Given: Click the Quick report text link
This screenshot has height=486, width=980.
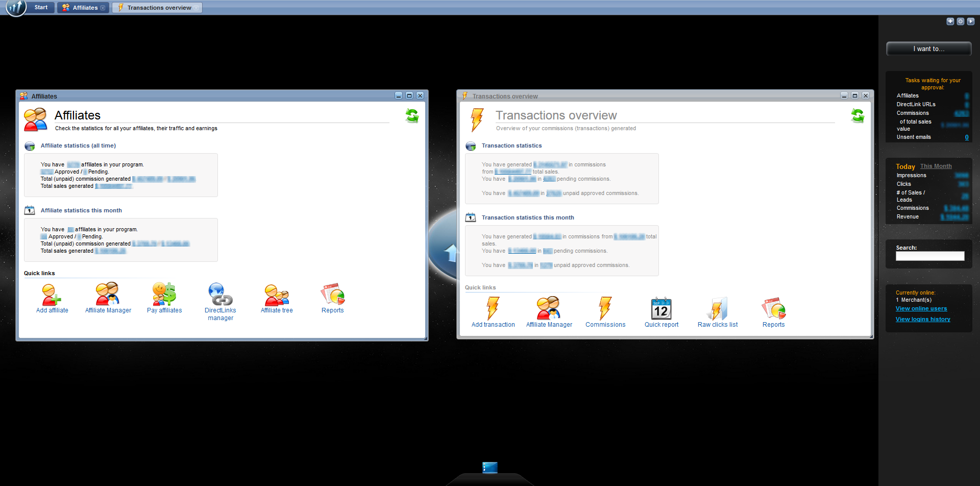Looking at the screenshot, I should coord(661,325).
